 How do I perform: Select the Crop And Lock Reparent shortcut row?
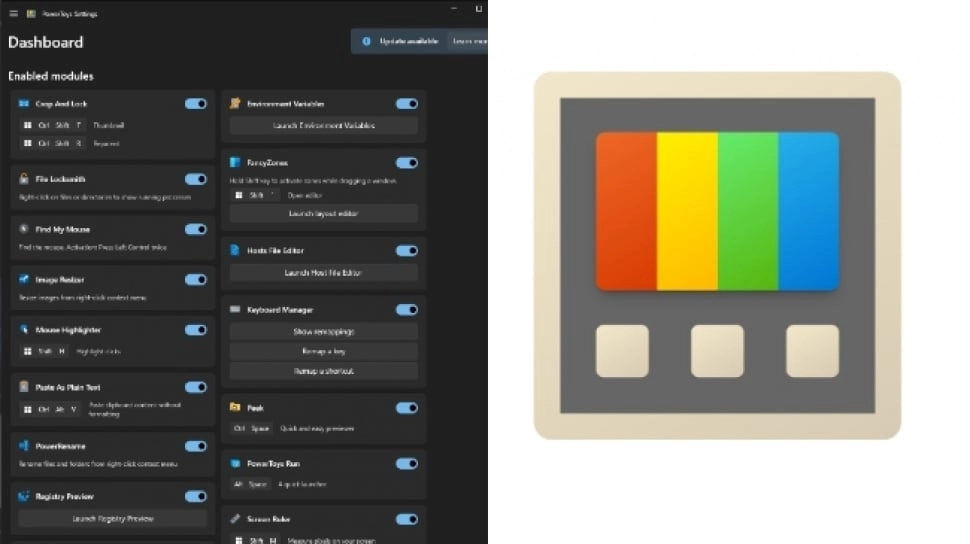(x=71, y=143)
